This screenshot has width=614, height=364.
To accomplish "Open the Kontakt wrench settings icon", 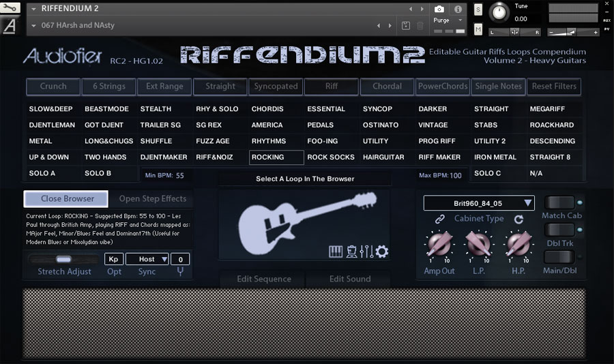I will coord(10,7).
